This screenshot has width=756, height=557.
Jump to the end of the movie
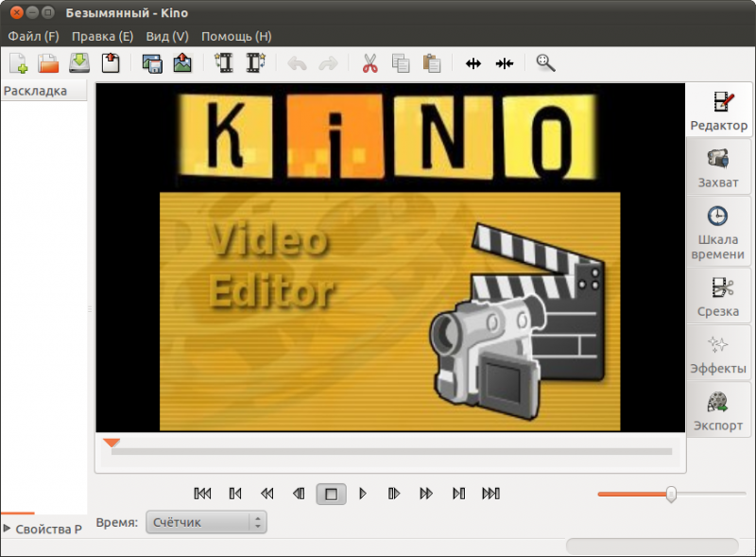[490, 494]
